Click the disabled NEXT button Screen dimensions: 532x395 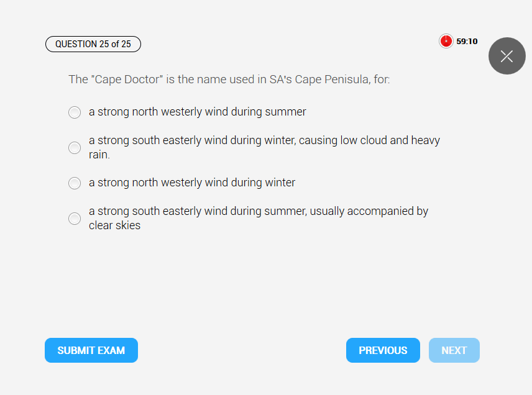pos(454,350)
